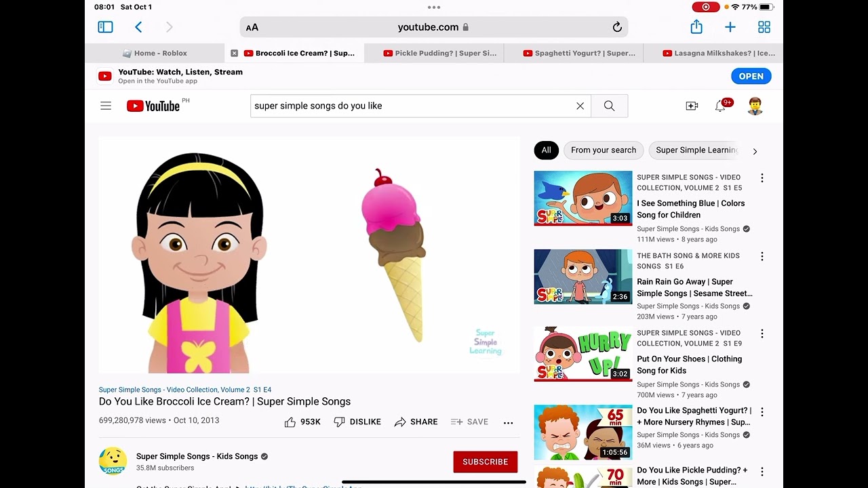The height and width of the screenshot is (488, 868).
Task: Subscribe to Super Simple Songs
Action: pyautogui.click(x=486, y=462)
